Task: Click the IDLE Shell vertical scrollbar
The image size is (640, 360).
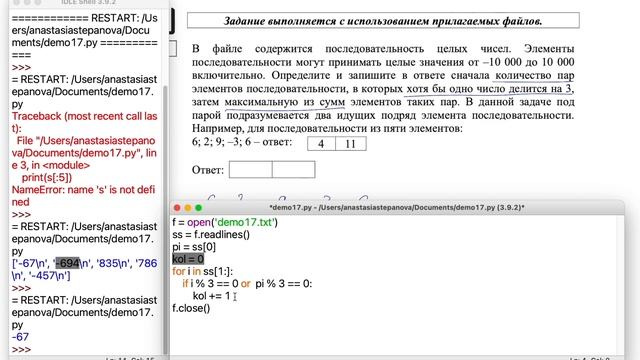Action: [165, 220]
